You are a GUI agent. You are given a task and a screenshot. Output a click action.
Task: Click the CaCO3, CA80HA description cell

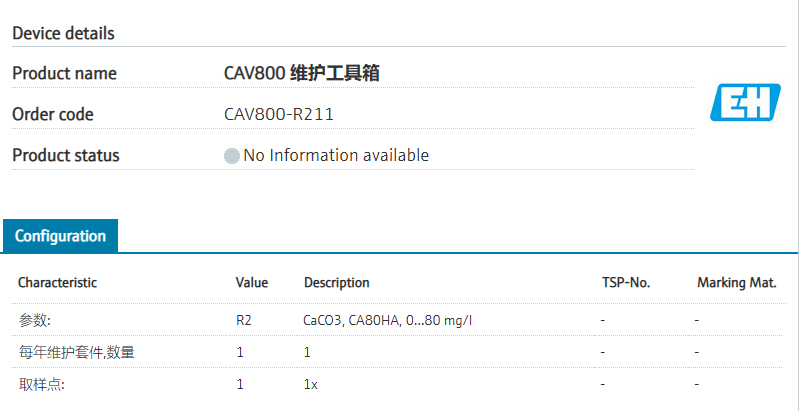pos(387,320)
